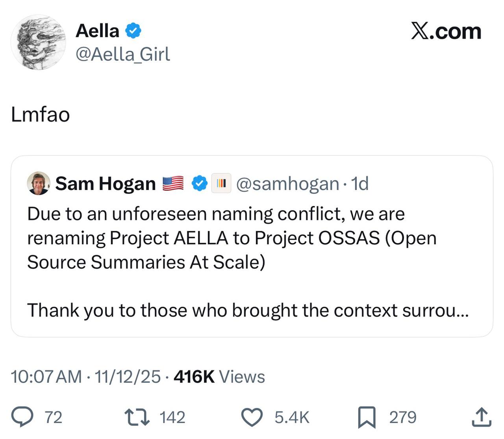
Task: Click the repost arrows icon
Action: [x=137, y=417]
